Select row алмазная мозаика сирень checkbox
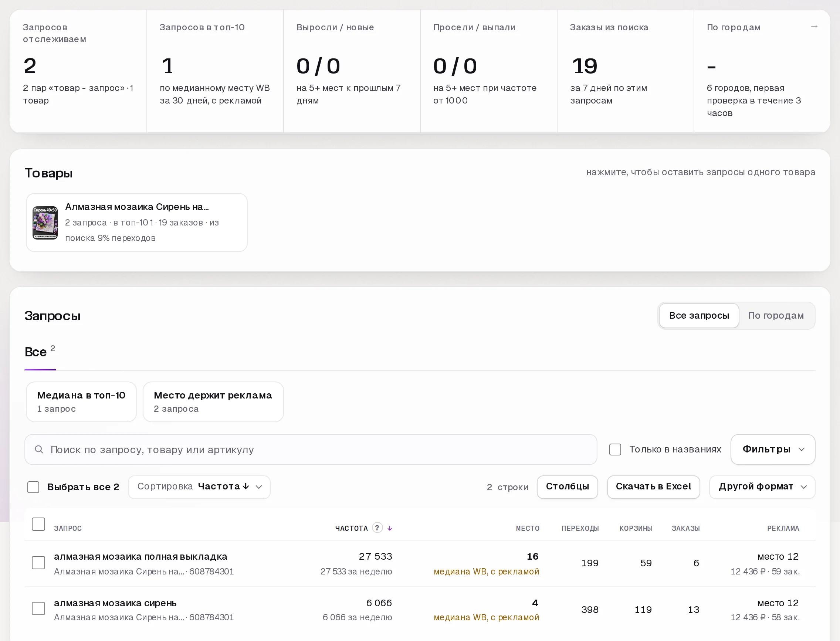840x641 pixels. 38,608
